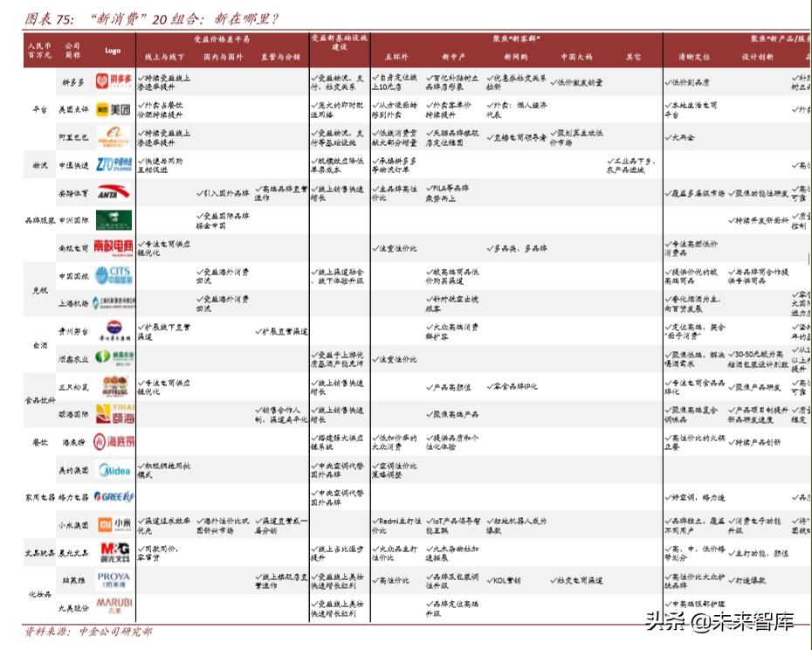This screenshot has width=812, height=650.
Task: Click the Midea logo beside 美的集团
Action: (x=114, y=469)
